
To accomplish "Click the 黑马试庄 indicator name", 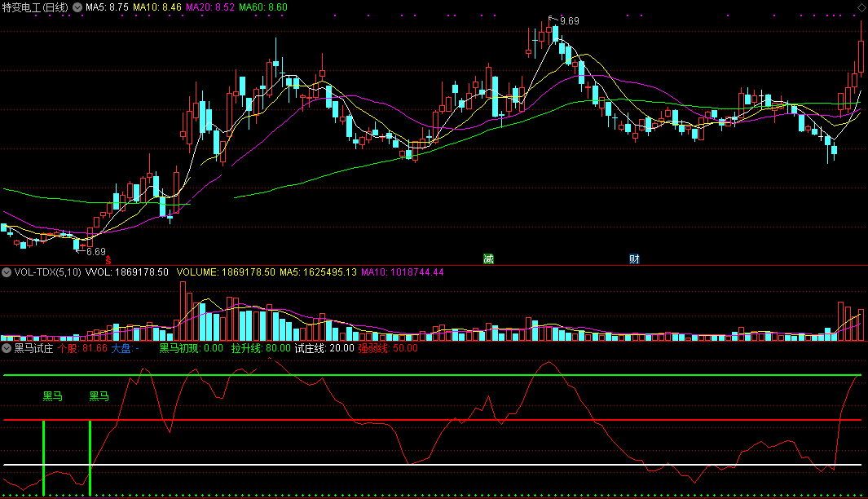I will tap(33, 348).
